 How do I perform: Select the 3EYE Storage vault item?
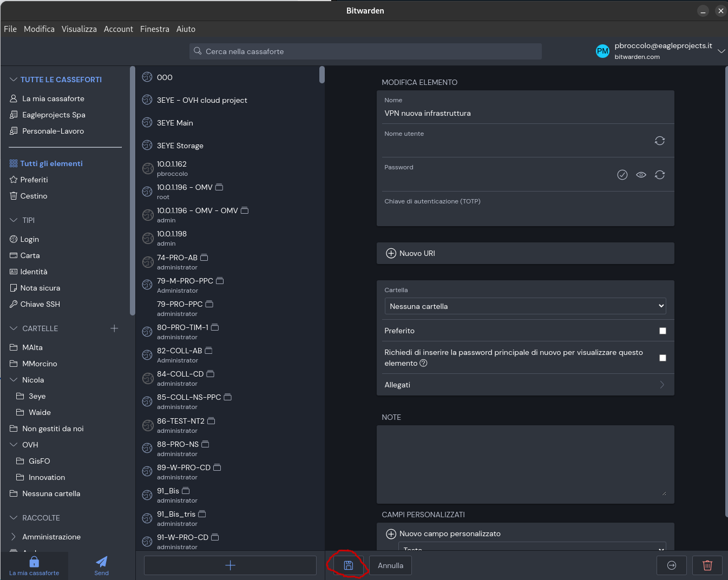click(x=180, y=146)
